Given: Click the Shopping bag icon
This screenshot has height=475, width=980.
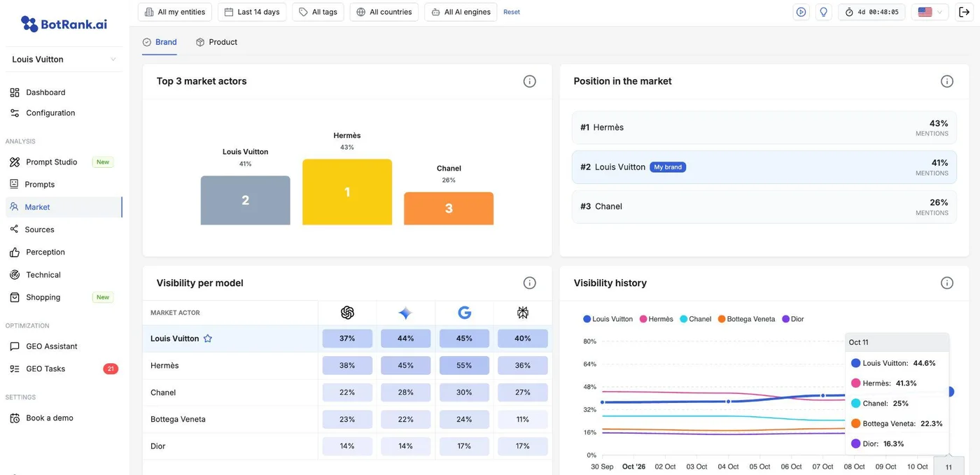Looking at the screenshot, I should 14,297.
